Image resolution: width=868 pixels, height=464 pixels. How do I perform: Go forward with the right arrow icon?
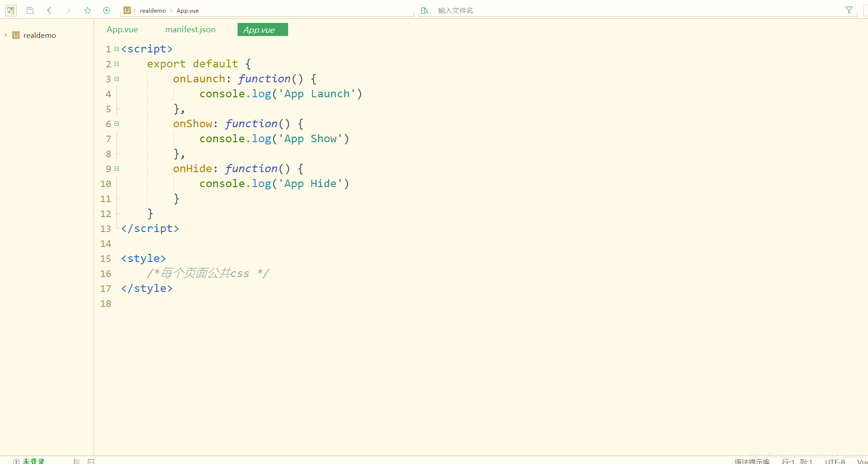click(68, 10)
